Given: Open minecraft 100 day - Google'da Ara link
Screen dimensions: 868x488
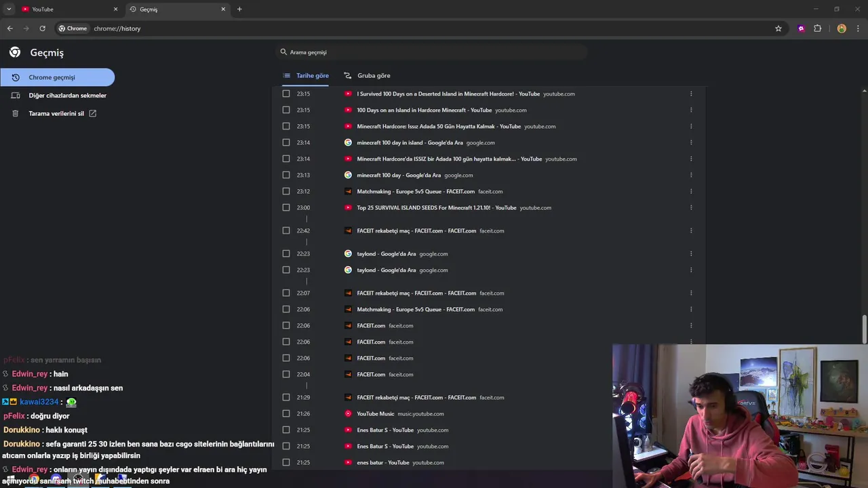Looking at the screenshot, I should pos(399,175).
